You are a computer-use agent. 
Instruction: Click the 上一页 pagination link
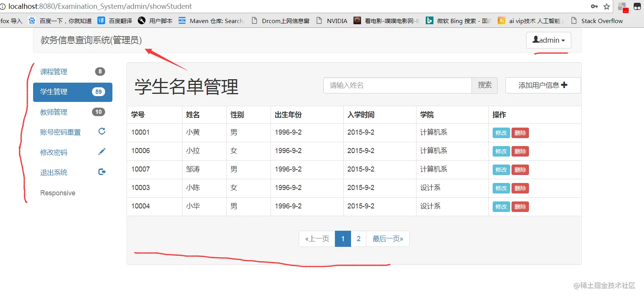click(x=317, y=239)
